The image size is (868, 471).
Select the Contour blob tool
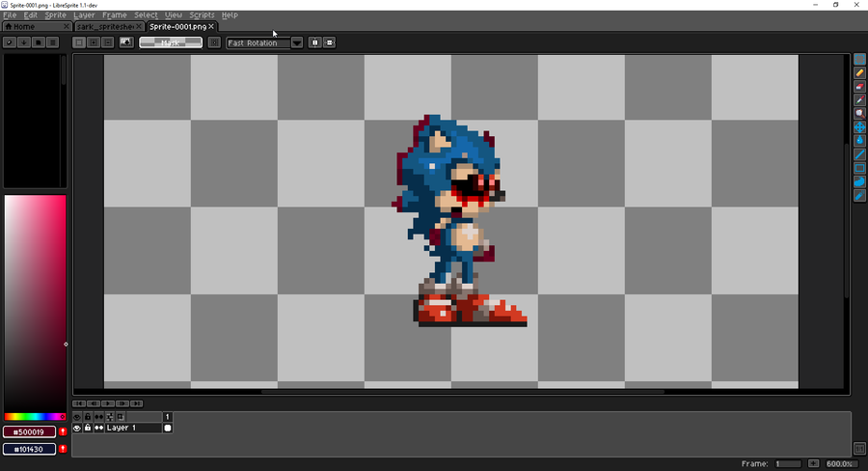point(859,181)
